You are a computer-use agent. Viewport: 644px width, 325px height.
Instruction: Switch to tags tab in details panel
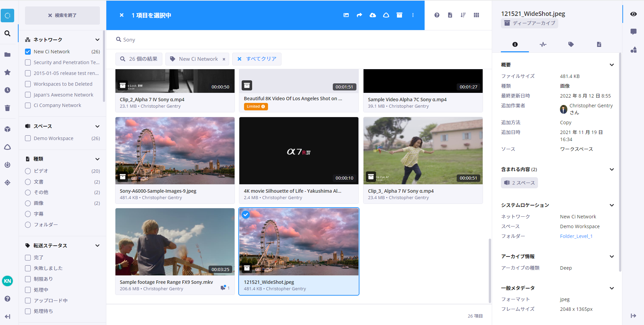pyautogui.click(x=571, y=45)
